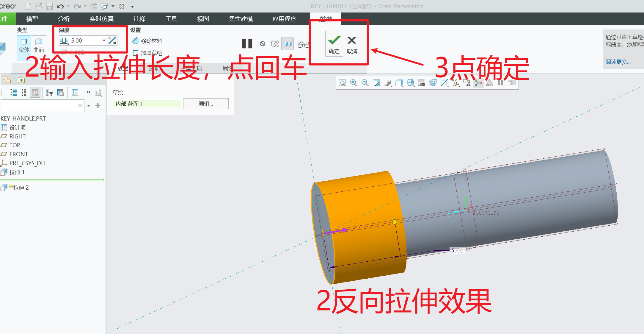644x334 pixels.
Task: Open the undo history dropdown arrow
Action: pyautogui.click(x=68, y=6)
